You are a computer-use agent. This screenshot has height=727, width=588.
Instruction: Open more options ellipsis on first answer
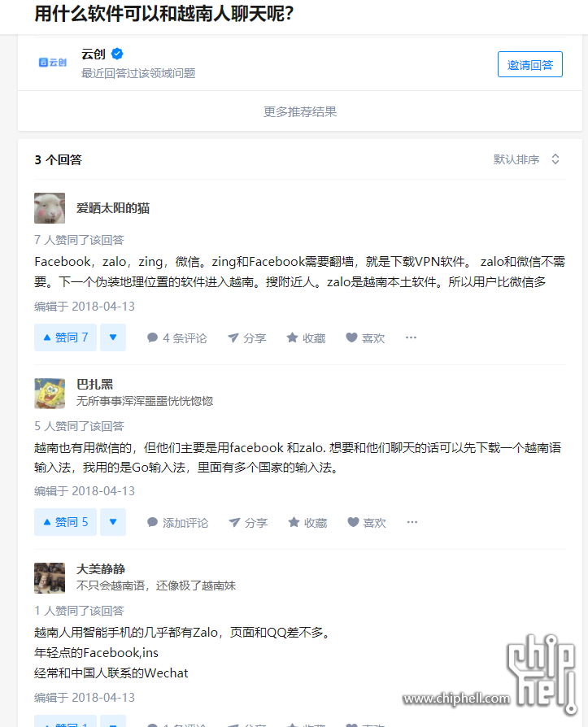[411, 337]
